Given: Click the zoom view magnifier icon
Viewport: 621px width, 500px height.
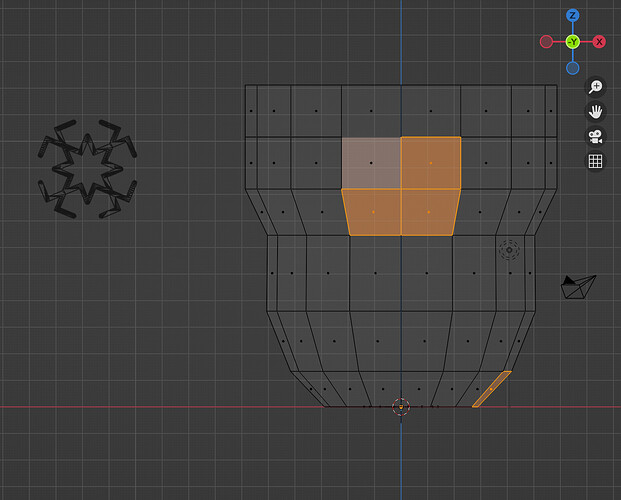Looking at the screenshot, I should (595, 86).
